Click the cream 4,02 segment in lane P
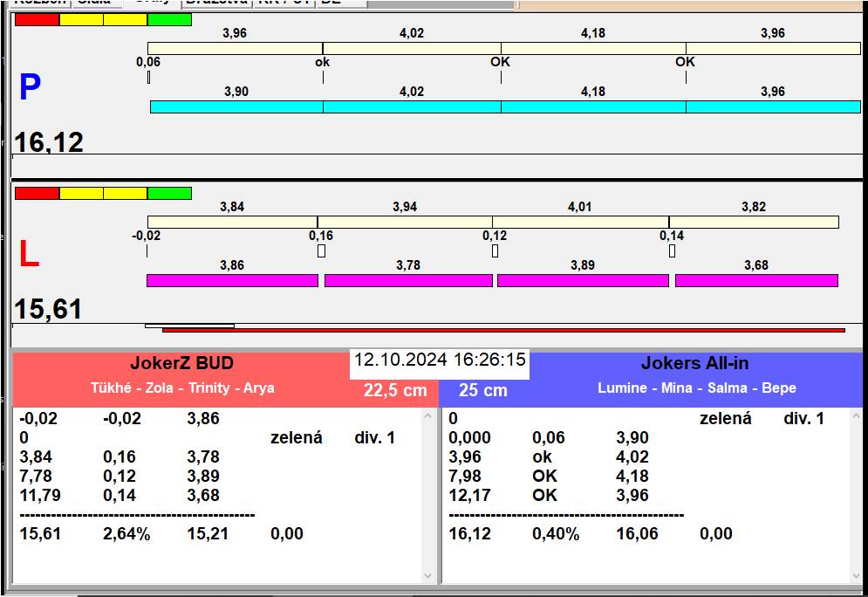Viewport: 868px width, 597px height. click(x=412, y=48)
